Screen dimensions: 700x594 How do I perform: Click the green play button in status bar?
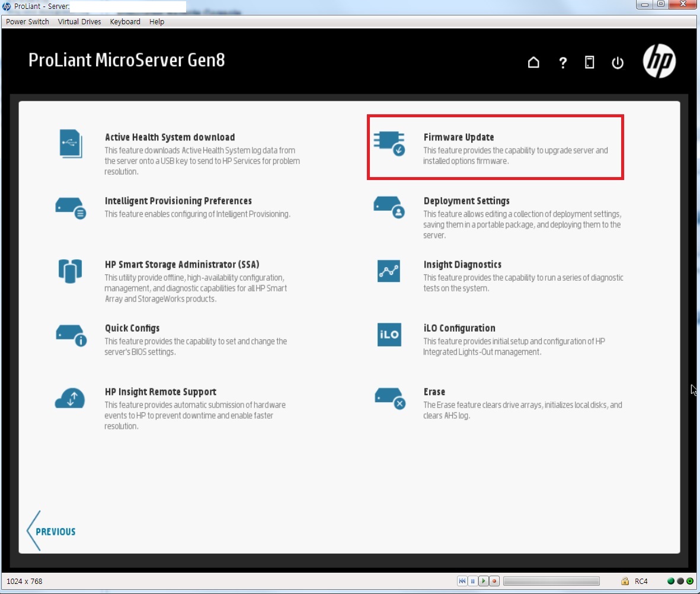pos(484,581)
